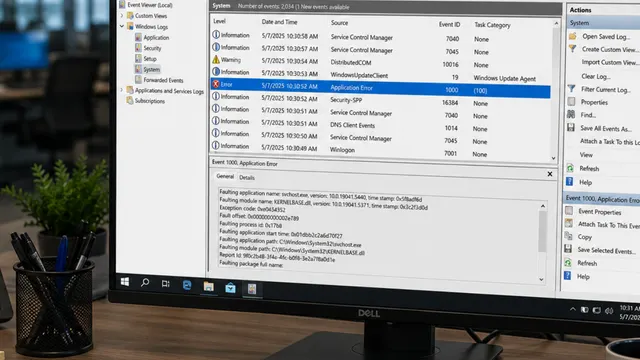Viewport: 640px width, 360px height.
Task: Click the Create Custom View funnel icon
Action: point(573,49)
